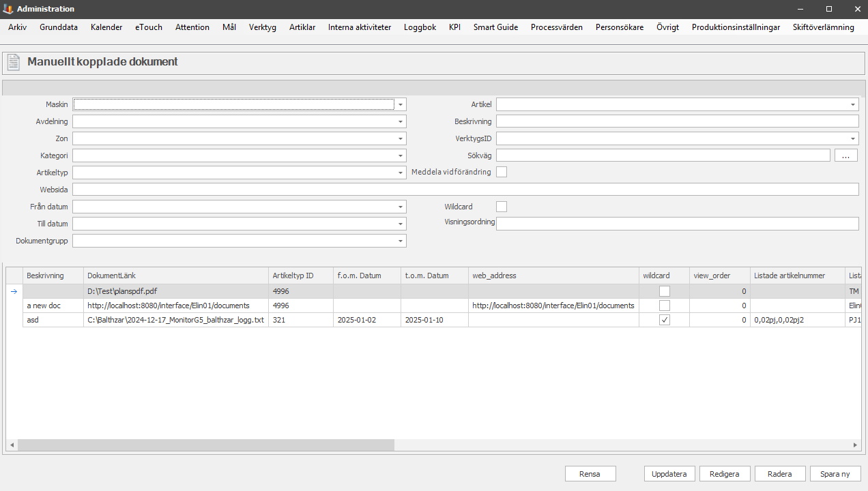Click the table's scroll right arrow
Viewport: 868px width, 491px height.
click(855, 445)
